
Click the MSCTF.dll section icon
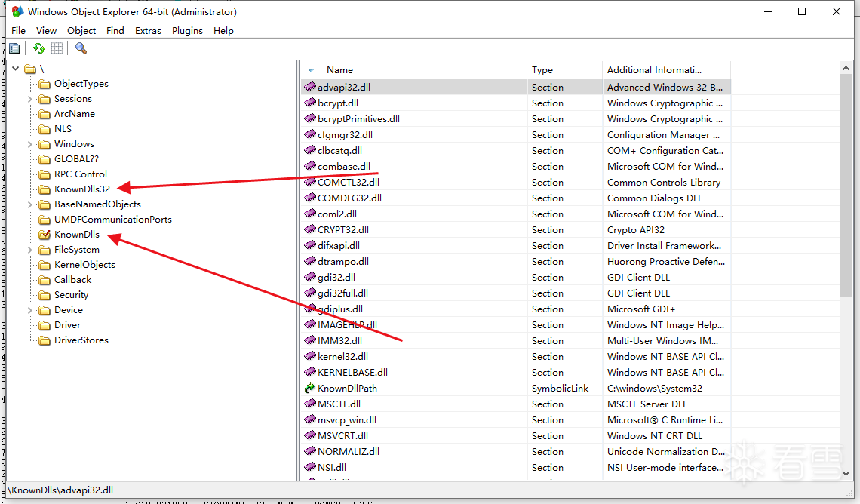[310, 404]
